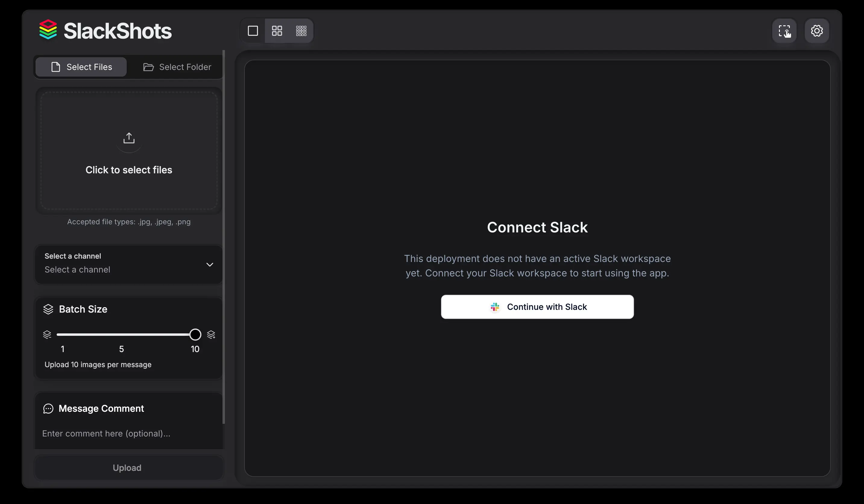Click the Upload button
This screenshot has width=864, height=504.
click(129, 468)
